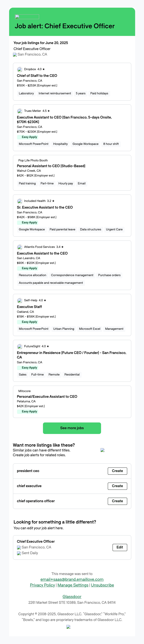This screenshot has height=644, width=144.
Task: Click the See more jobs button
Action: click(x=72, y=428)
